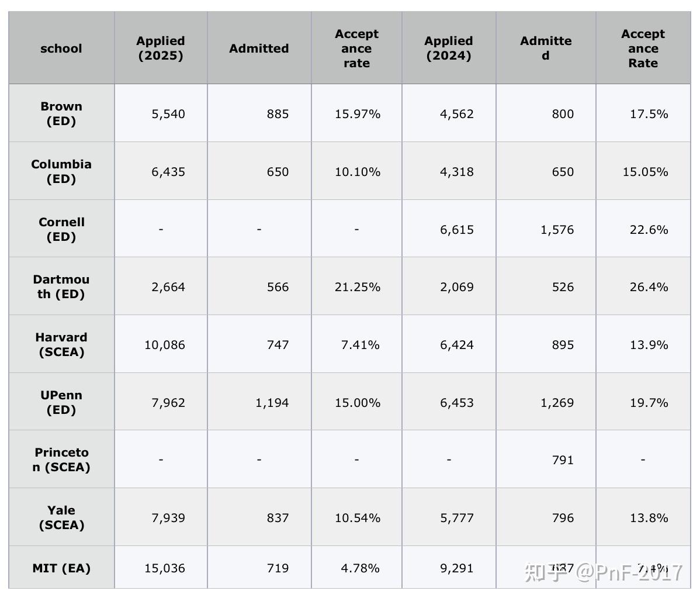The width and height of the screenshot is (700, 601).
Task: Click the "Applied (2024)" column header
Action: pyautogui.click(x=449, y=49)
